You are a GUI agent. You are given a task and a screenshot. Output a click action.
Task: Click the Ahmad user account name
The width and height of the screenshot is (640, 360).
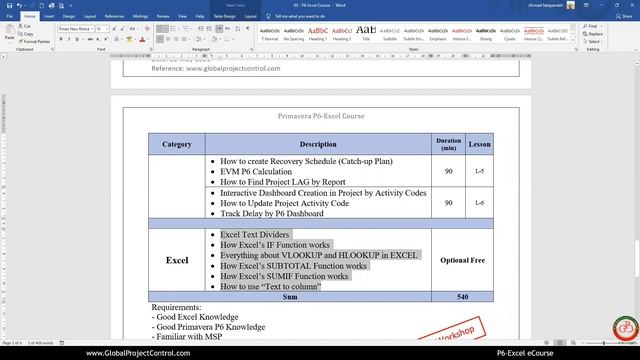[545, 5]
